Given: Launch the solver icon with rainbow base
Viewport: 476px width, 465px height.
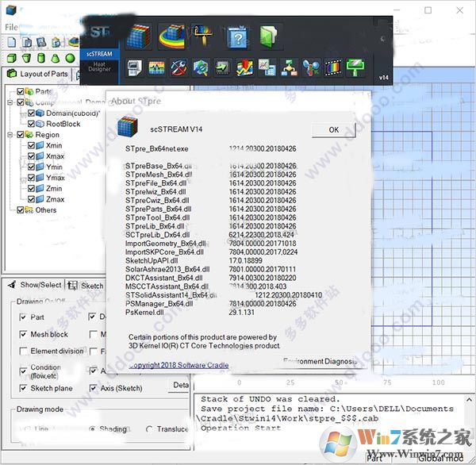Looking at the screenshot, I should [172, 37].
